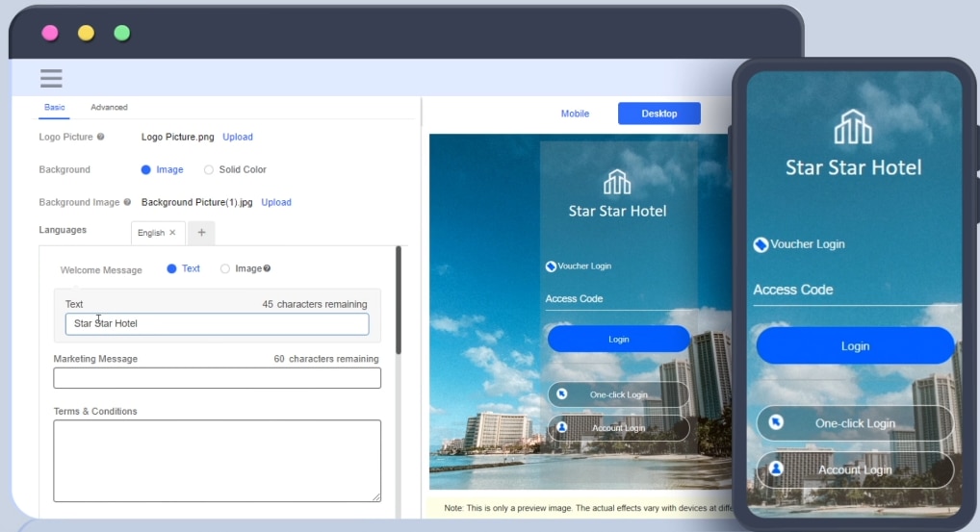Screen dimensions: 980x532
Task: Select Image background radio button
Action: [x=145, y=169]
